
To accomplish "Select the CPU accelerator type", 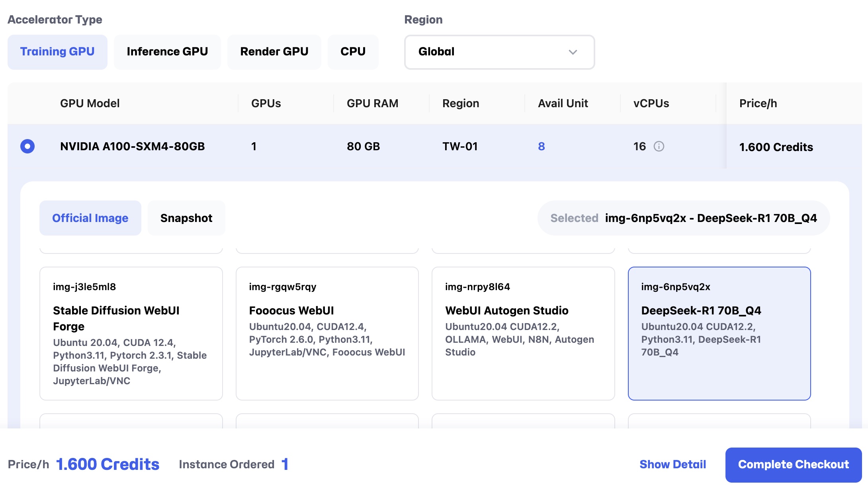I will 353,52.
